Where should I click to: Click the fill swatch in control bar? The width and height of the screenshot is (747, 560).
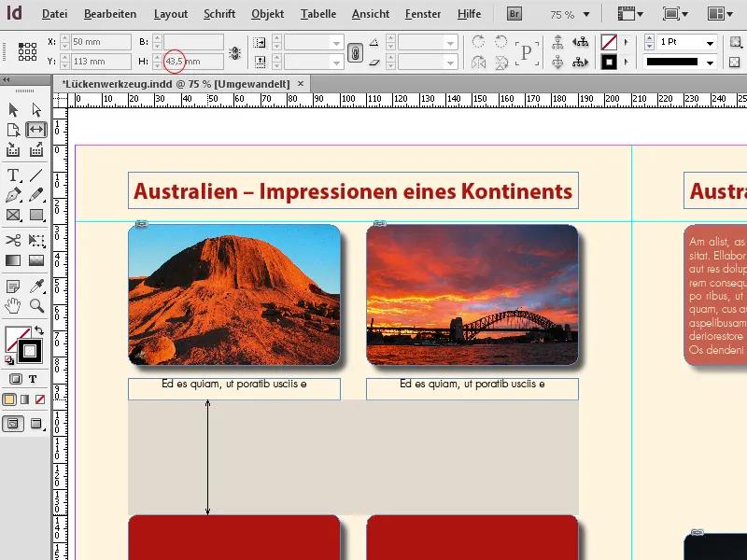[x=609, y=42]
